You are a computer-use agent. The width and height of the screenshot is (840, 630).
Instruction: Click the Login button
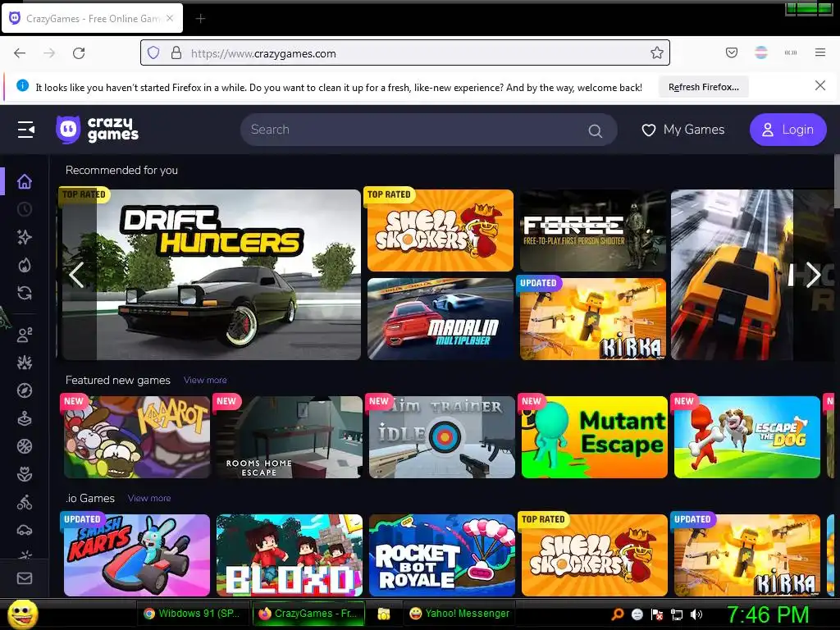[x=788, y=130]
